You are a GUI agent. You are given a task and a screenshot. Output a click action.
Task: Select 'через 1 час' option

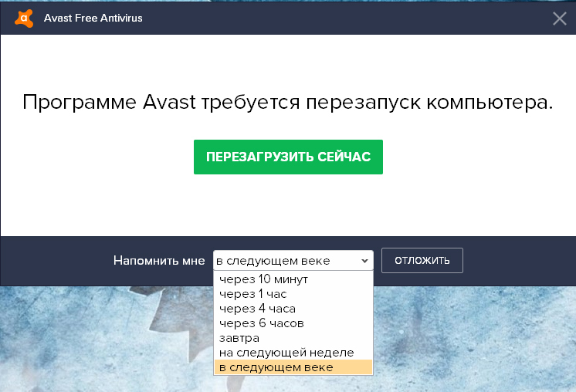click(293, 294)
